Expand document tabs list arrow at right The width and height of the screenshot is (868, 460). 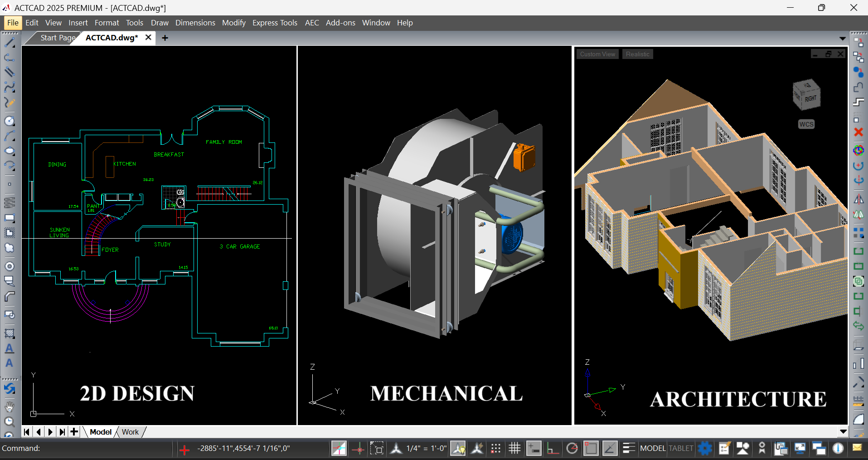(x=842, y=39)
